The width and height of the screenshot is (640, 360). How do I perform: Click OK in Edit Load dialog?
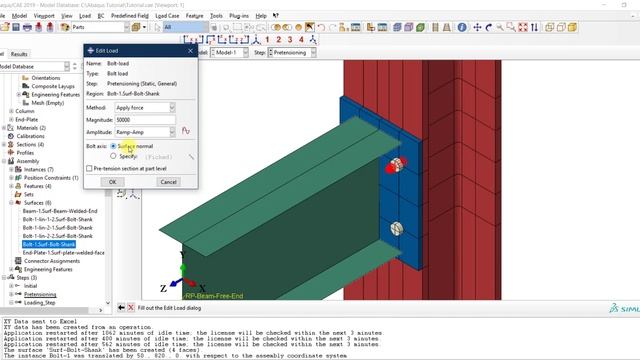point(113,182)
